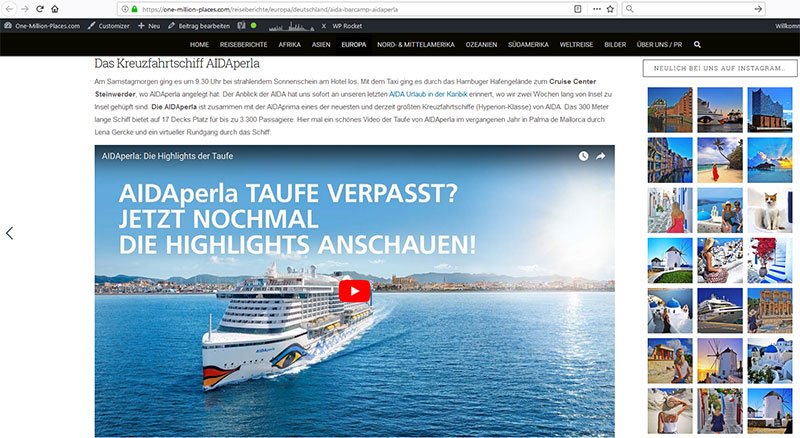Click the Watch later clock icon
Screen dimensions: 800x438
click(x=583, y=156)
